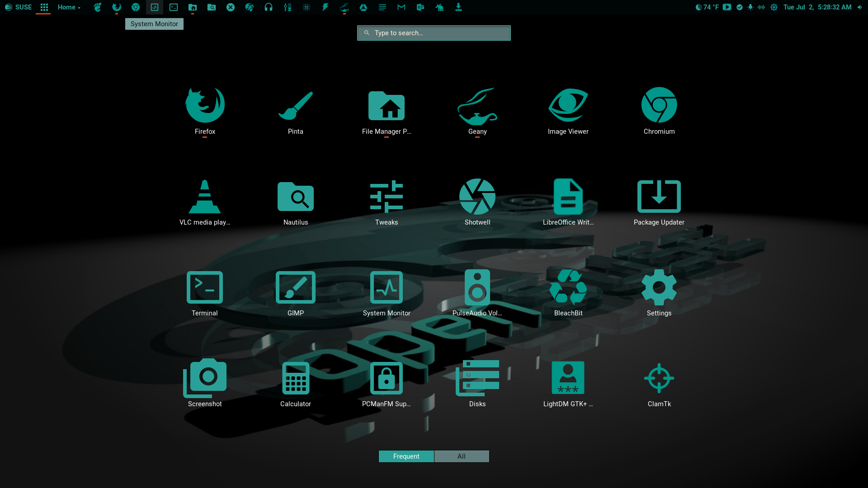This screenshot has height=488, width=868.
Task: Click Firefox shortcut in top panel
Action: pos(117,7)
